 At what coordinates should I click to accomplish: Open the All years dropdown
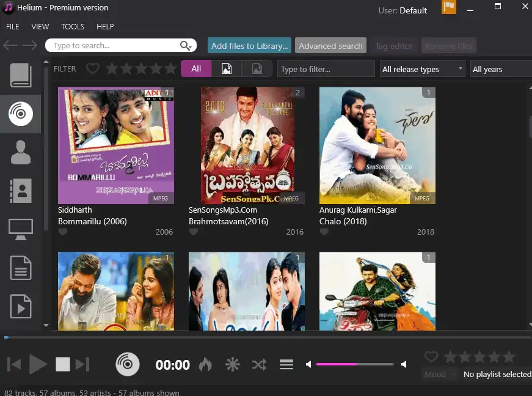[x=501, y=69]
